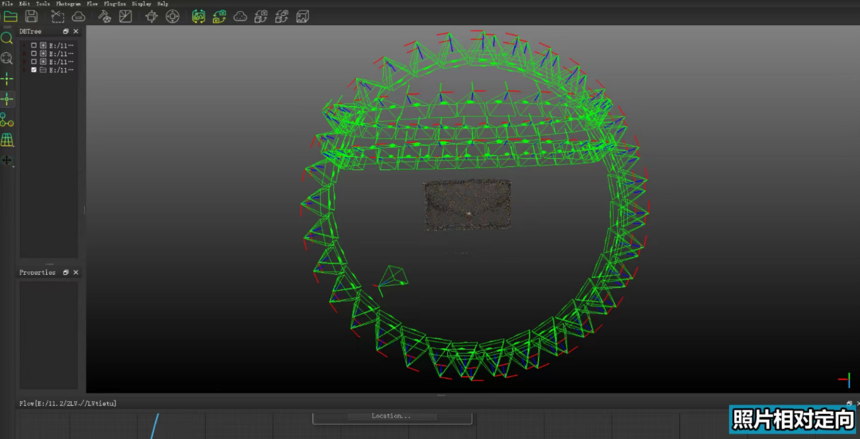860x439 pixels.
Task: Click the axis orientation gizmo in viewport corner
Action: click(846, 379)
